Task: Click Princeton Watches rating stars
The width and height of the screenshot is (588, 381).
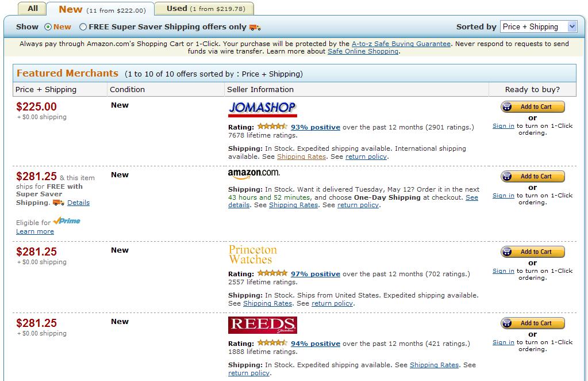Action: tap(272, 273)
